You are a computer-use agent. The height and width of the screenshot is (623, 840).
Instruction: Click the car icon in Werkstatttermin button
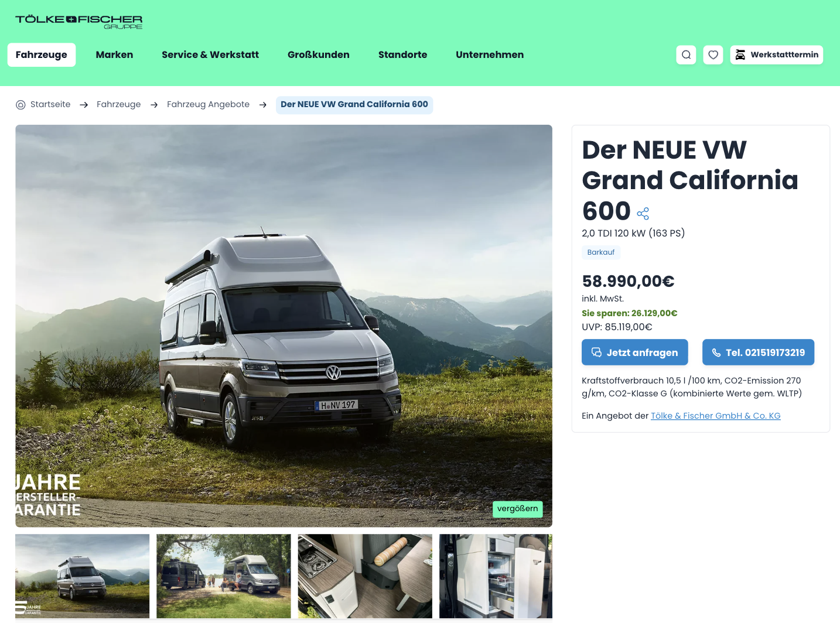(x=740, y=55)
